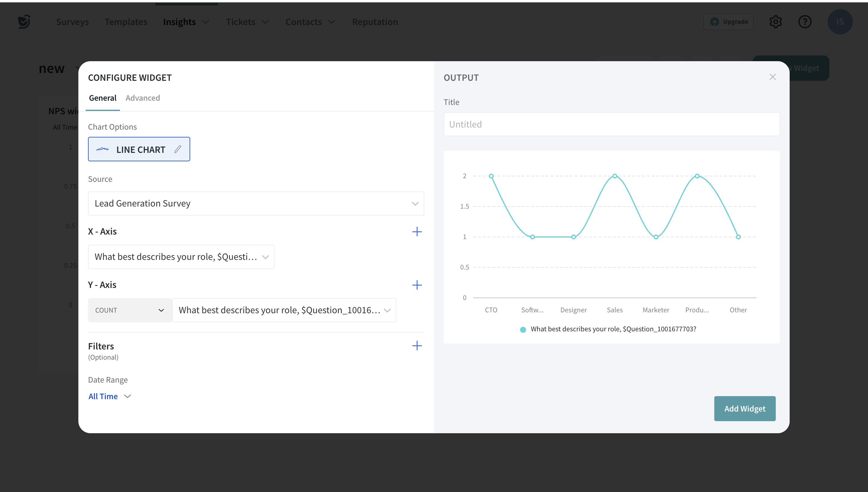868x492 pixels.
Task: Toggle the chart legend dot for role question
Action: pyautogui.click(x=523, y=330)
